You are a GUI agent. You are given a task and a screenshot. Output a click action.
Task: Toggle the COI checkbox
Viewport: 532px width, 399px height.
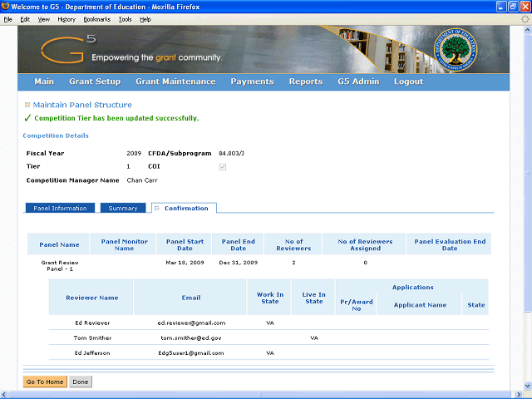221,166
